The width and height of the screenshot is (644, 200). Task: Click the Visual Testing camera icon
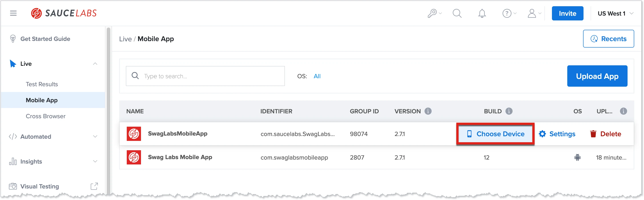point(13,186)
